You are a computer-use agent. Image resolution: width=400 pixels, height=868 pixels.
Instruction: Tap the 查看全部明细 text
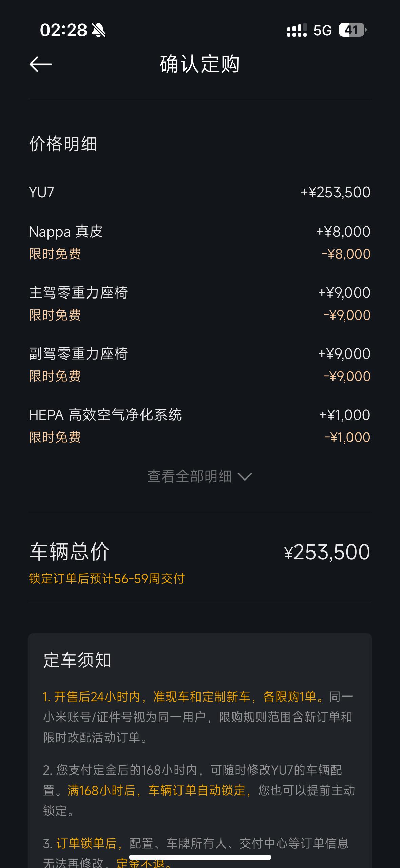point(189,476)
